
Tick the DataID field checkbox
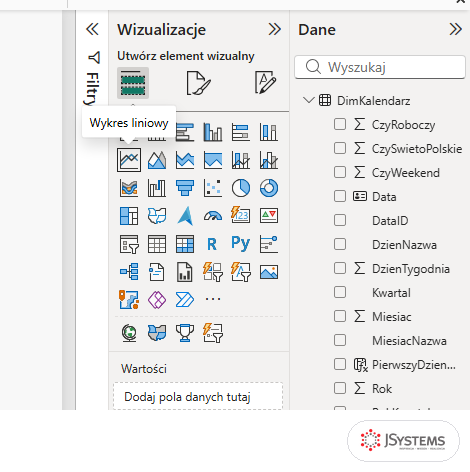[x=340, y=220]
